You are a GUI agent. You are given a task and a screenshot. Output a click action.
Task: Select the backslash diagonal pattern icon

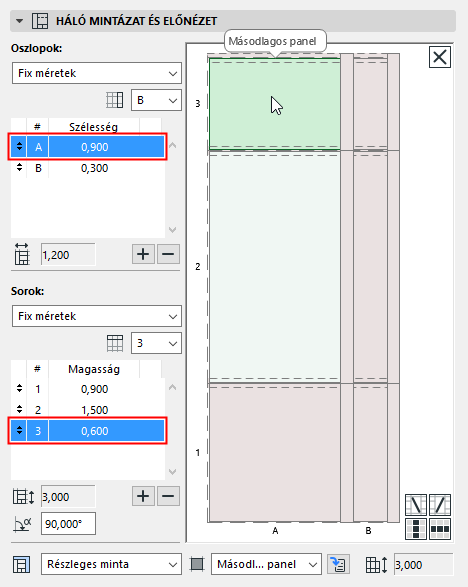pos(416,505)
